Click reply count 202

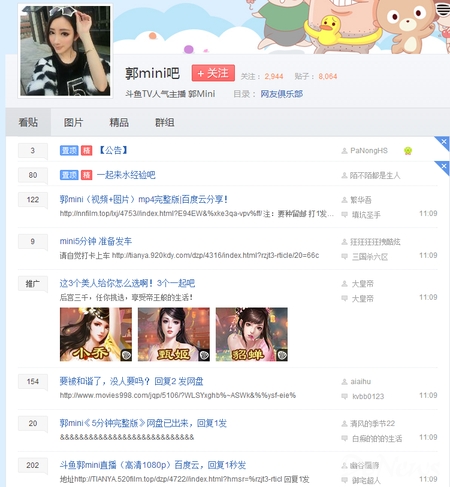[33, 465]
